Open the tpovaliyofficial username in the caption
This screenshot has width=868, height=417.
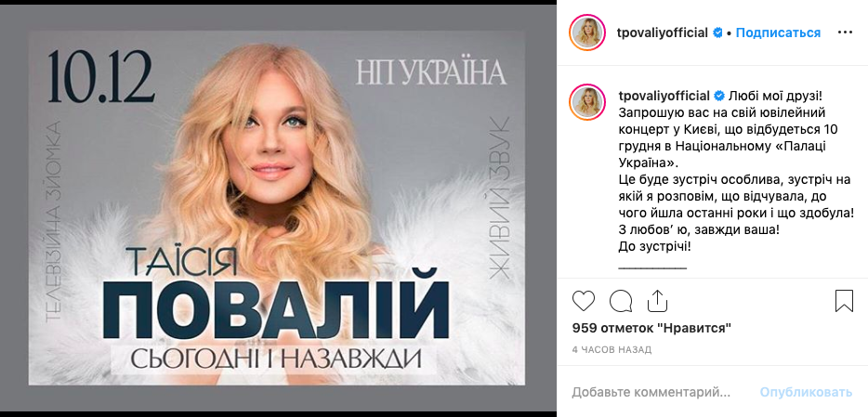[x=664, y=97]
